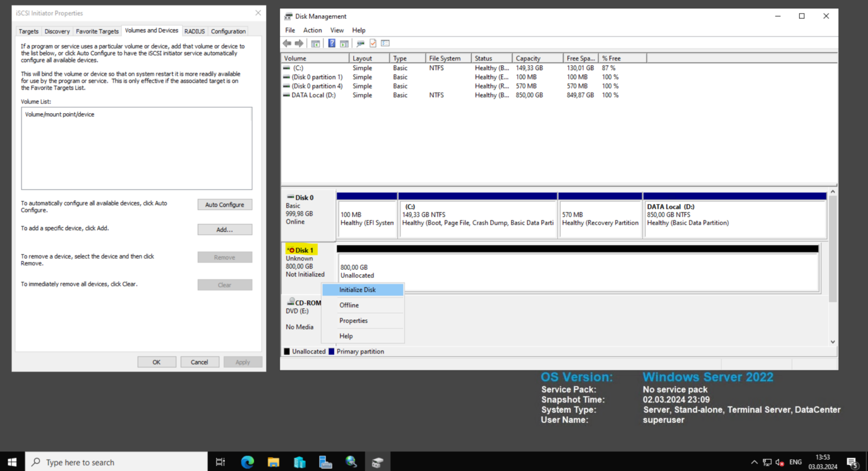Toggle the action pane toolbar icon
Viewport: 868px width, 471px height.
pyautogui.click(x=344, y=43)
